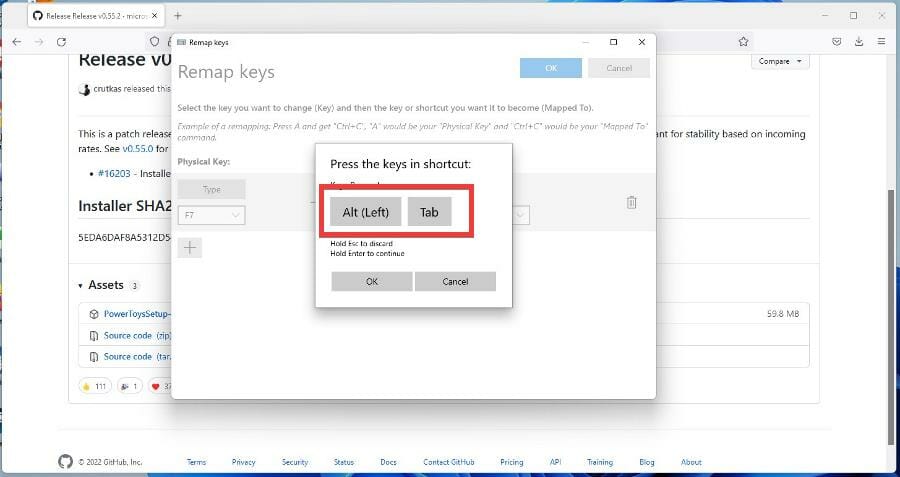Open the Terms footer link

click(196, 462)
